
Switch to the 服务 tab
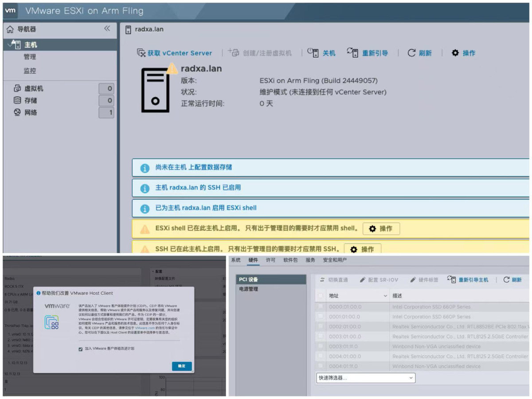pyautogui.click(x=310, y=261)
